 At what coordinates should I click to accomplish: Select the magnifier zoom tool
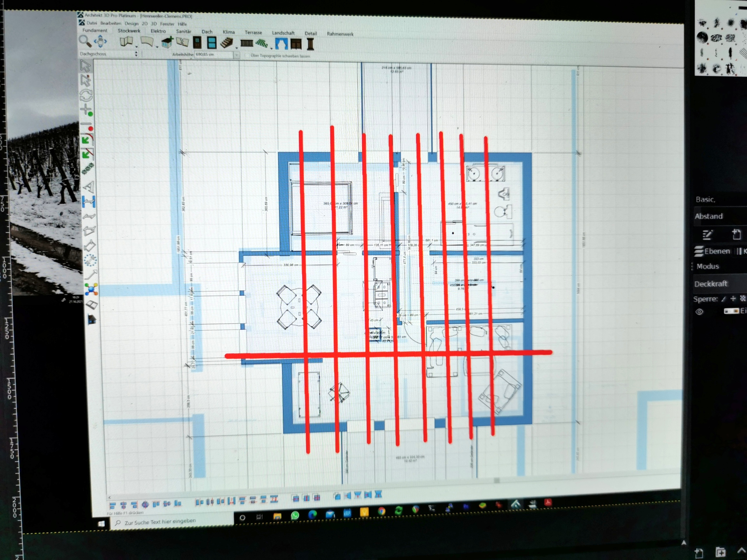[84, 40]
